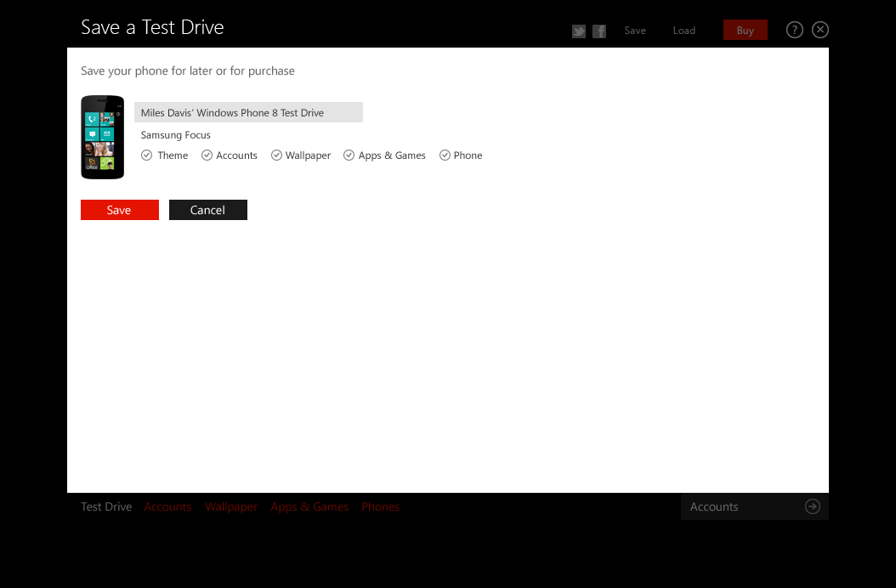Open the help question mark icon
Viewport: 896px width, 588px height.
click(794, 30)
